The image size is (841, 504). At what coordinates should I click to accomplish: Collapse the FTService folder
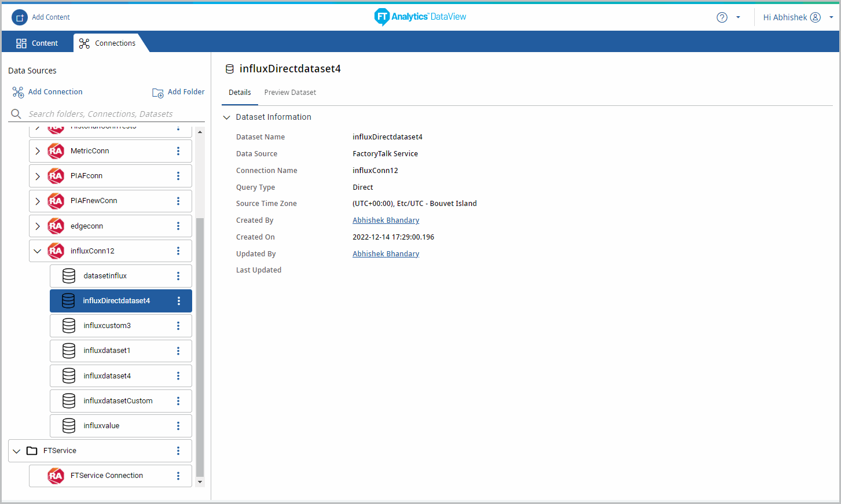pos(17,451)
